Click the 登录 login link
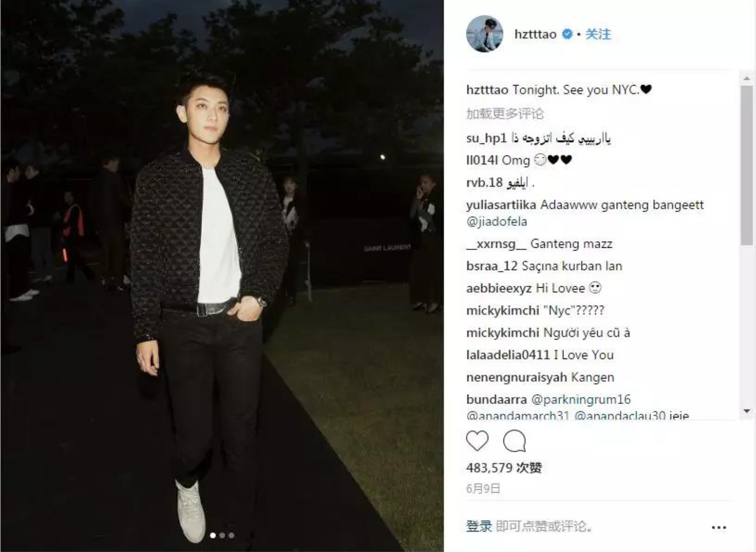 479,526
